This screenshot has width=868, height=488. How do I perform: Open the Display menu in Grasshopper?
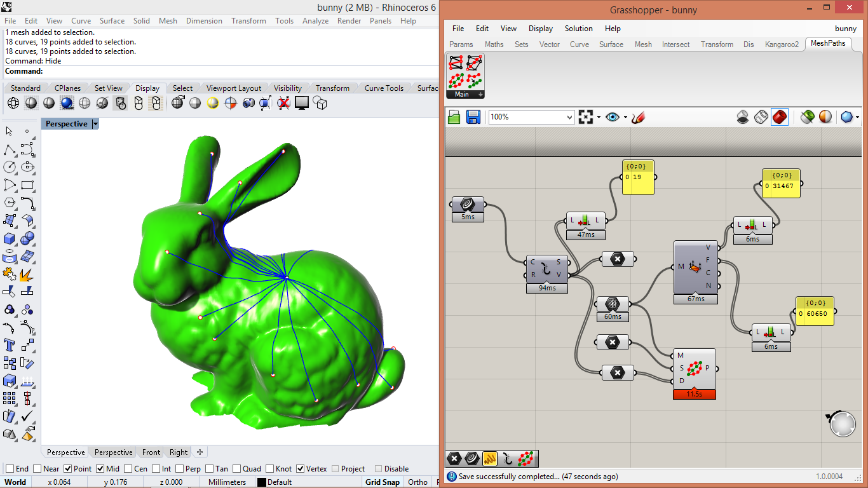click(x=540, y=29)
